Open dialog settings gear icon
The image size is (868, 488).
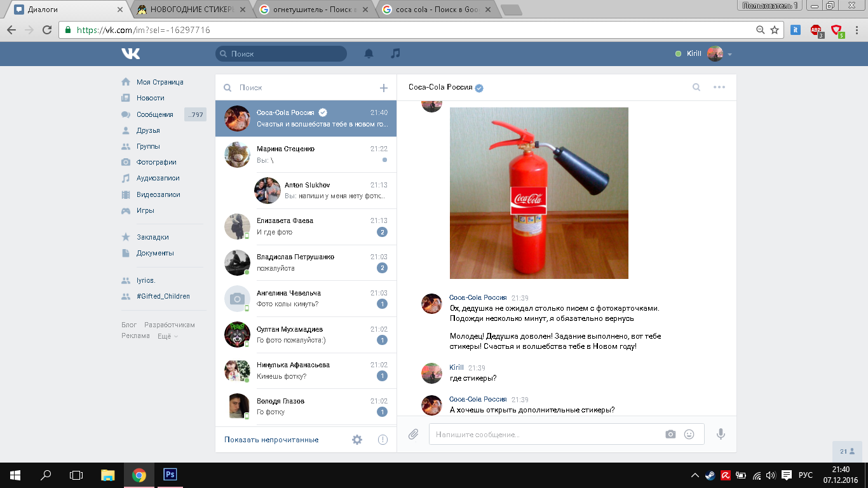357,440
